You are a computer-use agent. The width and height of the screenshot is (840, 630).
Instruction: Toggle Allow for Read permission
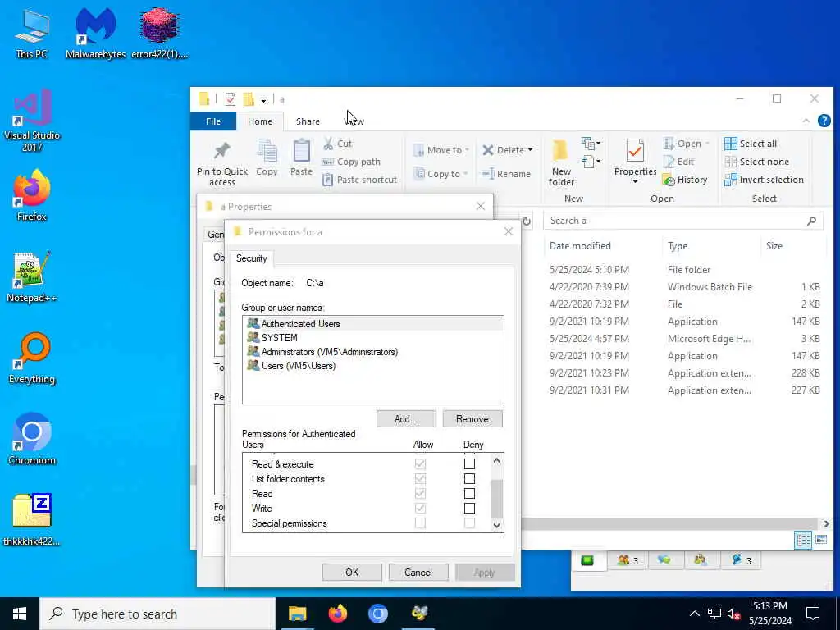coord(420,493)
